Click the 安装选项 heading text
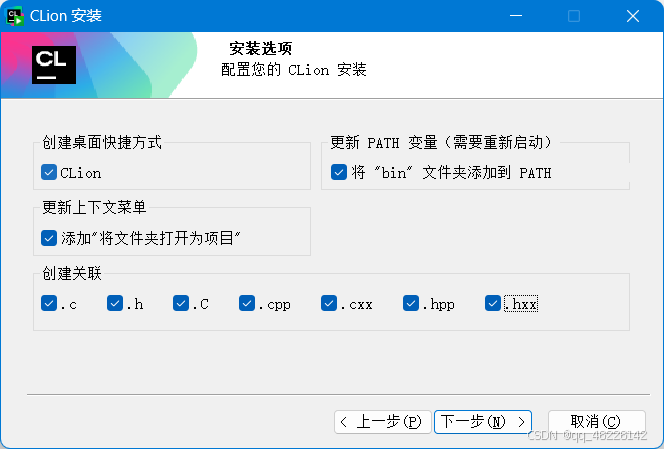 pos(261,48)
